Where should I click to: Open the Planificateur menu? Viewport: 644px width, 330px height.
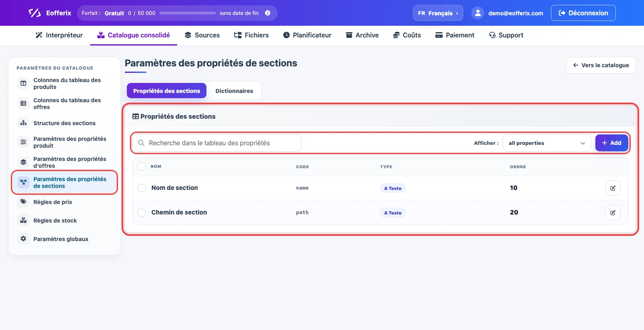click(x=307, y=35)
